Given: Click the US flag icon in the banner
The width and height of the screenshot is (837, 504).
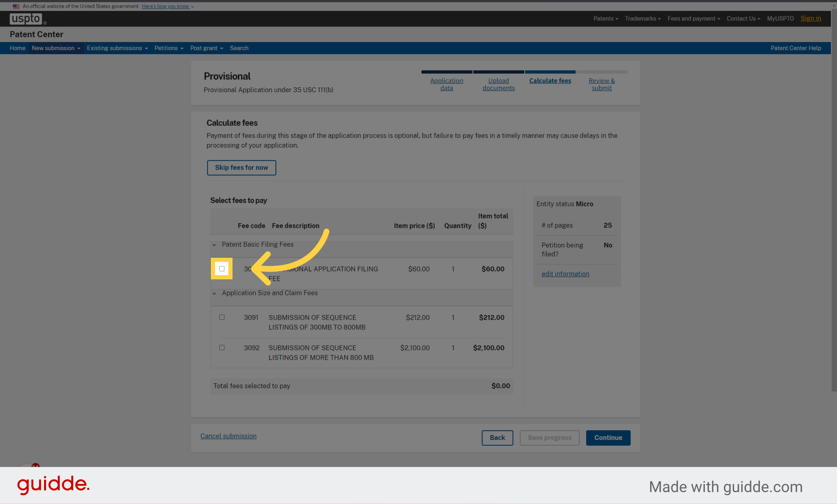Looking at the screenshot, I should 16,6.
